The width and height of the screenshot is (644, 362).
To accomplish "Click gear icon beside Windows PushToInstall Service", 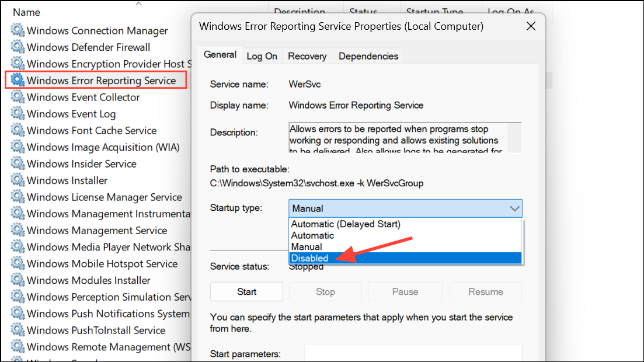I will [x=18, y=329].
